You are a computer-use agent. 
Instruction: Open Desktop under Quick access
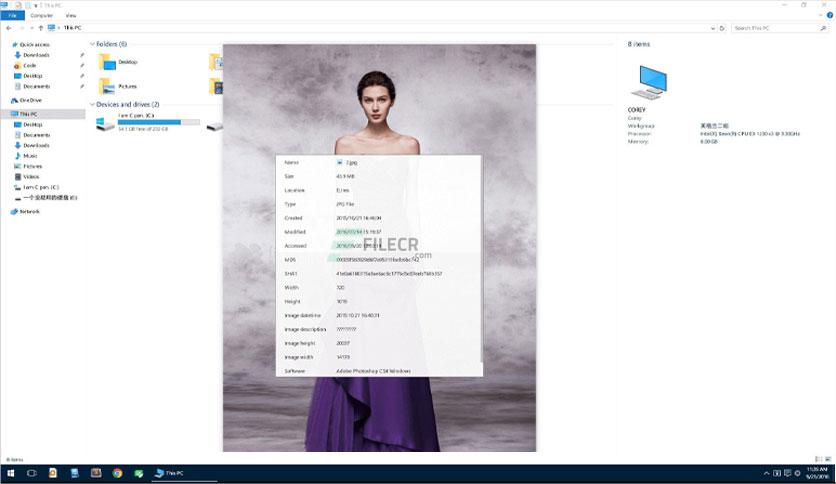tap(29, 76)
